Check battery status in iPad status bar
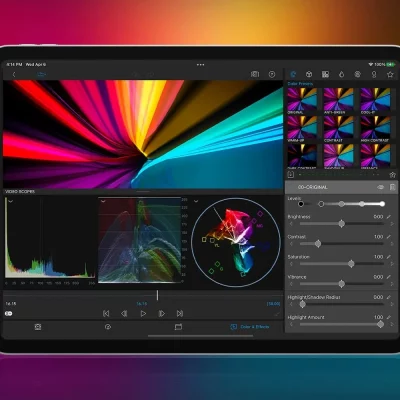Image resolution: width=400 pixels, height=400 pixels. pos(391,64)
